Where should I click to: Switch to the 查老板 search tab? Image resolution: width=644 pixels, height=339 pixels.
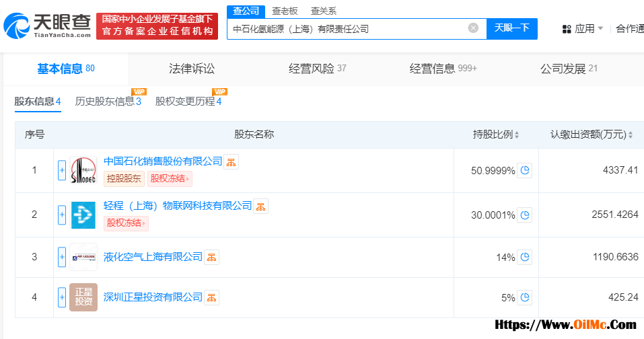coord(285,11)
